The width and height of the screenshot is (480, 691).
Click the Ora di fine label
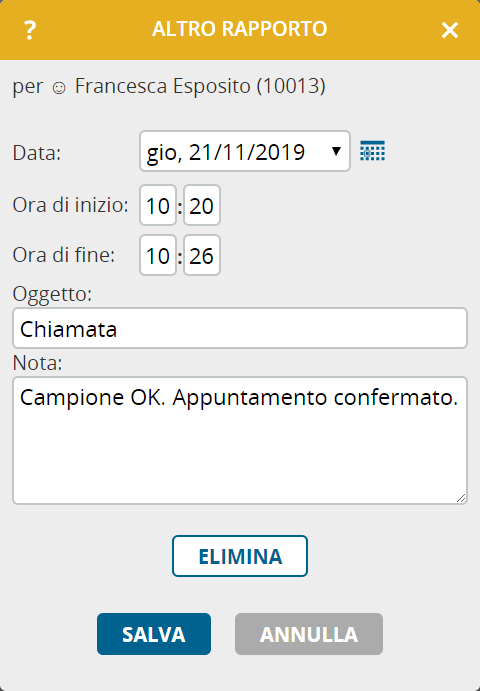tap(64, 255)
